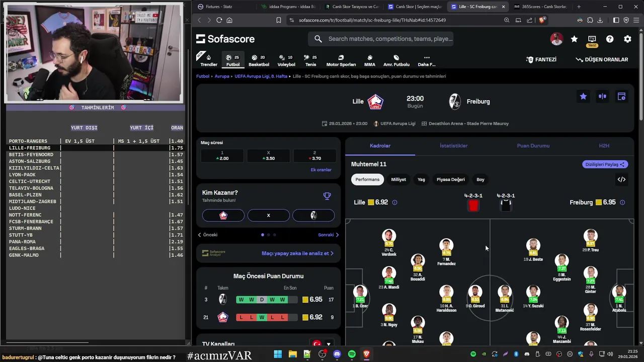Click the Sofascore favorites star in header
This screenshot has height=362, width=644.
(x=574, y=39)
